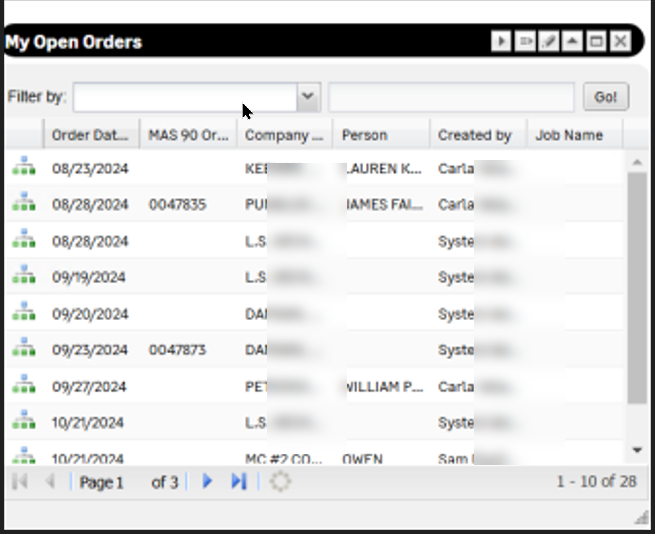Click the scrollbar down arrow in grid
The height and width of the screenshot is (534, 655).
[x=637, y=450]
